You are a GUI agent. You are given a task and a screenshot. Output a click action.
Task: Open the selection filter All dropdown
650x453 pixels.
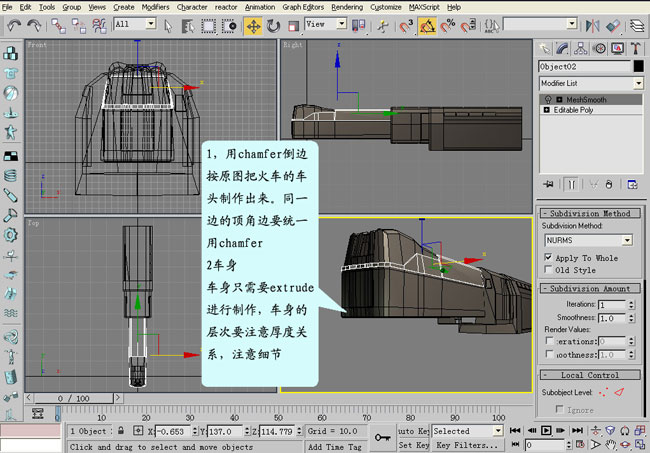point(151,24)
